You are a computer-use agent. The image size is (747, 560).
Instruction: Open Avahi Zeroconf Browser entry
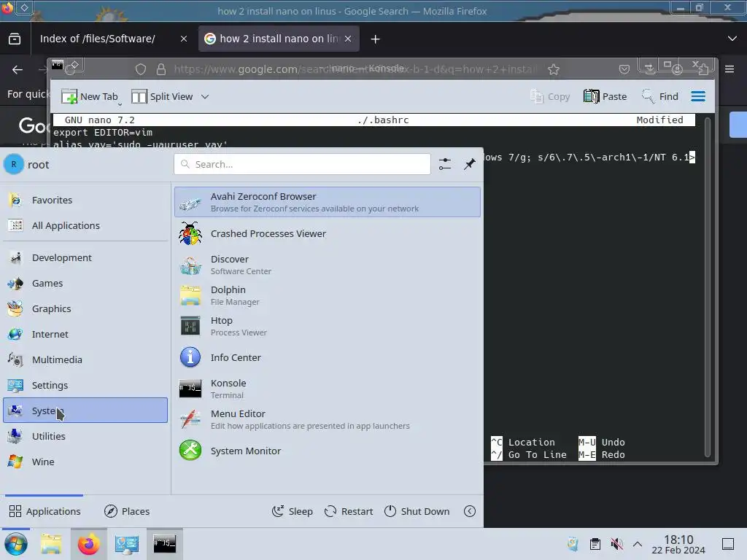(328, 202)
